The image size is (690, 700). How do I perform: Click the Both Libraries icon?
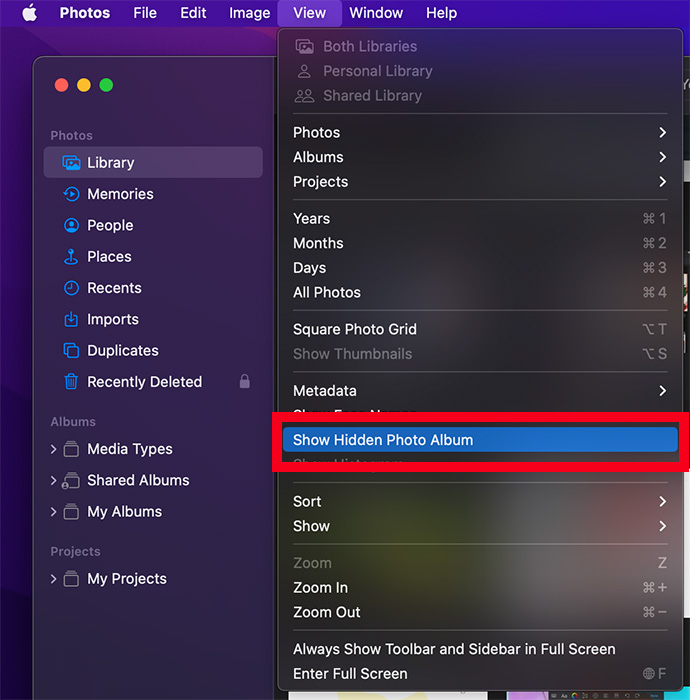tap(304, 46)
